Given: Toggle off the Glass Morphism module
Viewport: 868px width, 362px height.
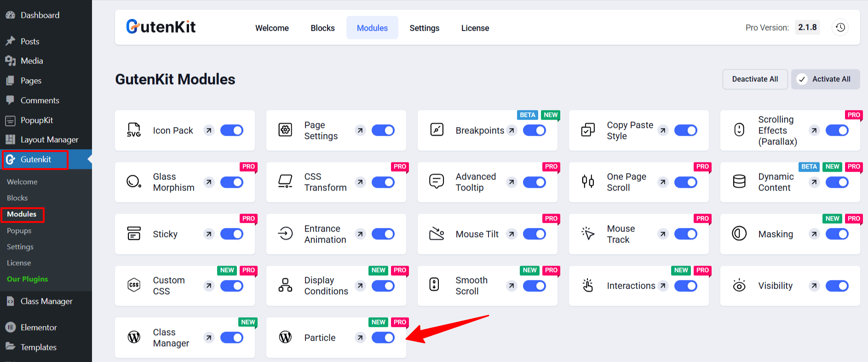Looking at the screenshot, I should 231,182.
